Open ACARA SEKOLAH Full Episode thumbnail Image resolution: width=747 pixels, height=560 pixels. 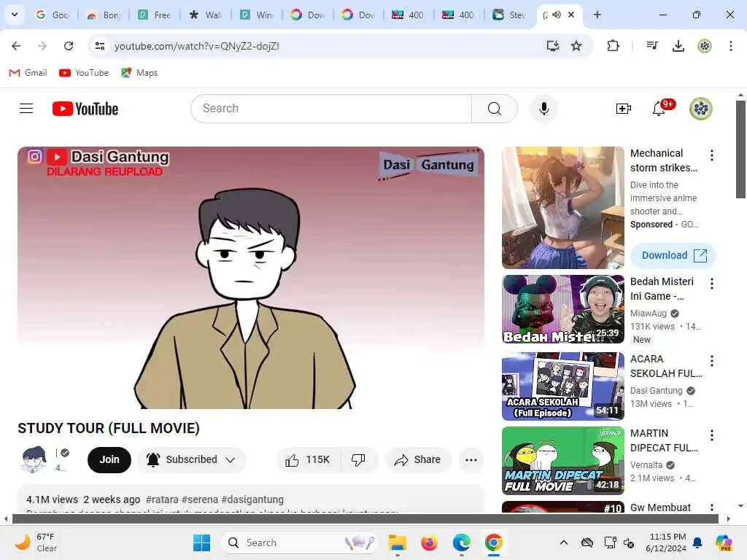[562, 386]
